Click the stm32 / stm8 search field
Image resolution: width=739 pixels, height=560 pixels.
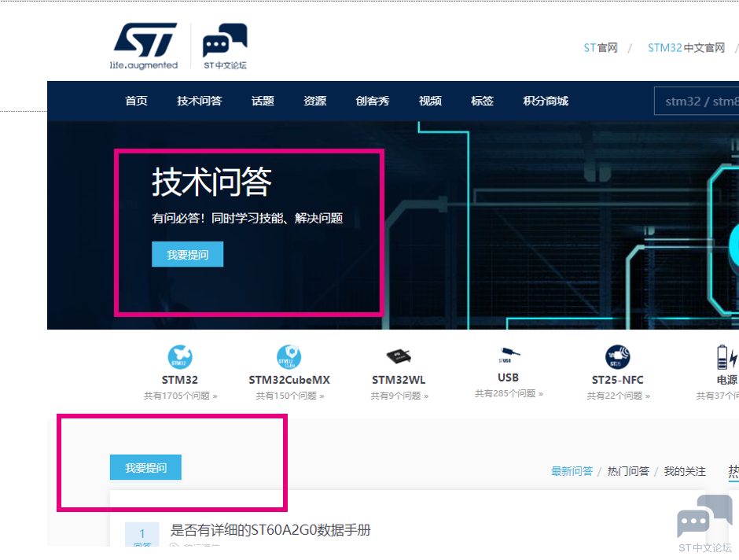pyautogui.click(x=697, y=101)
